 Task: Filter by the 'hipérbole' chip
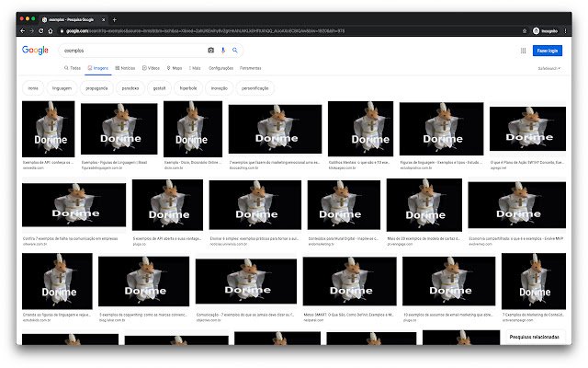pyautogui.click(x=188, y=88)
